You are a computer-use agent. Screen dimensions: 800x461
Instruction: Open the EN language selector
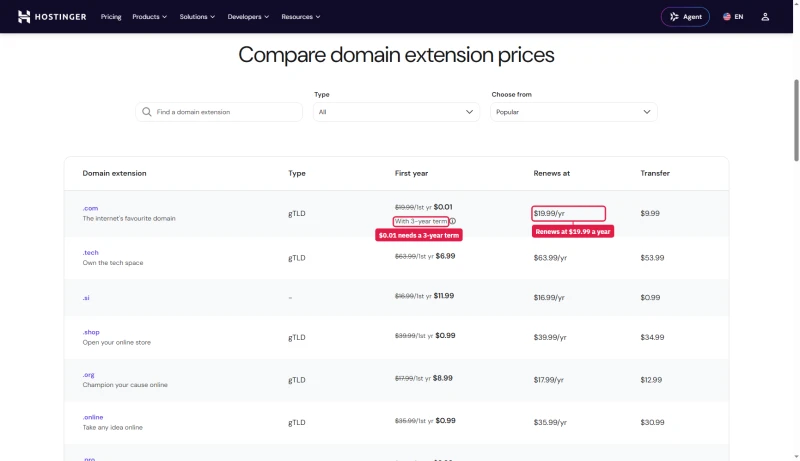pyautogui.click(x=733, y=17)
